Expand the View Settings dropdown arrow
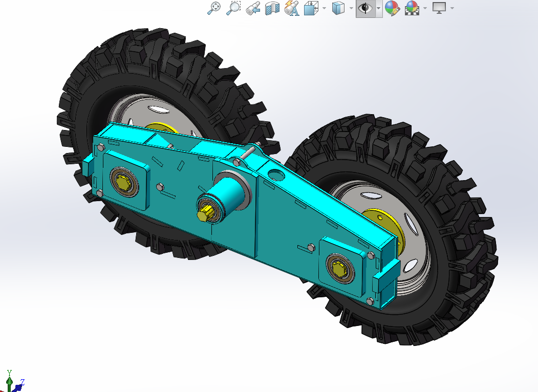538x392 pixels. [452, 8]
